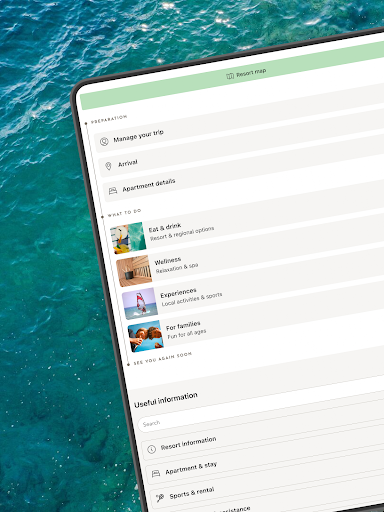Open the Wellness sauna thumbnail
The image size is (384, 512).
click(x=134, y=271)
